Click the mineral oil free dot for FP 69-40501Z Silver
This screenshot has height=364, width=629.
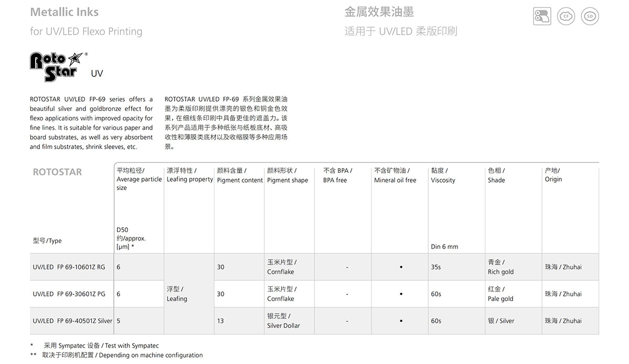click(401, 321)
